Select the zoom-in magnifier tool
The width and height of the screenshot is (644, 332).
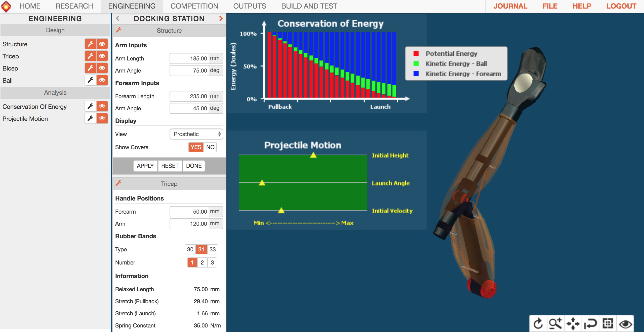coord(555,323)
